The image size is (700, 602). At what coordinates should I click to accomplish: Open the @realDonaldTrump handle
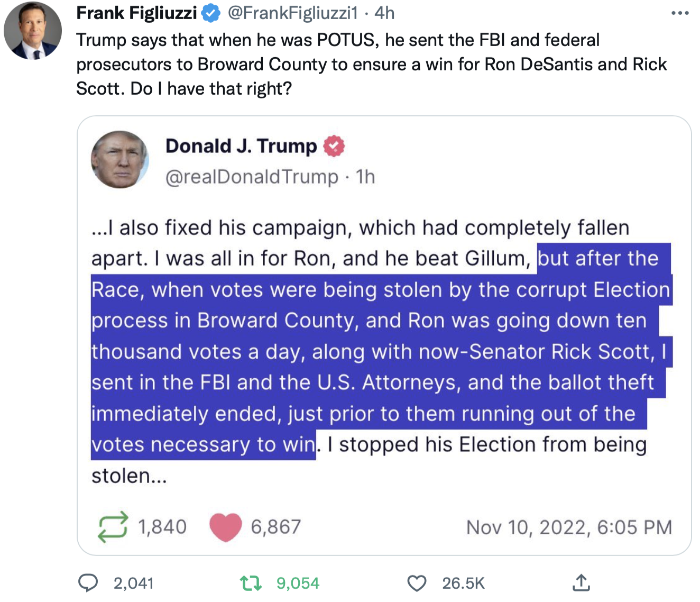click(x=252, y=177)
